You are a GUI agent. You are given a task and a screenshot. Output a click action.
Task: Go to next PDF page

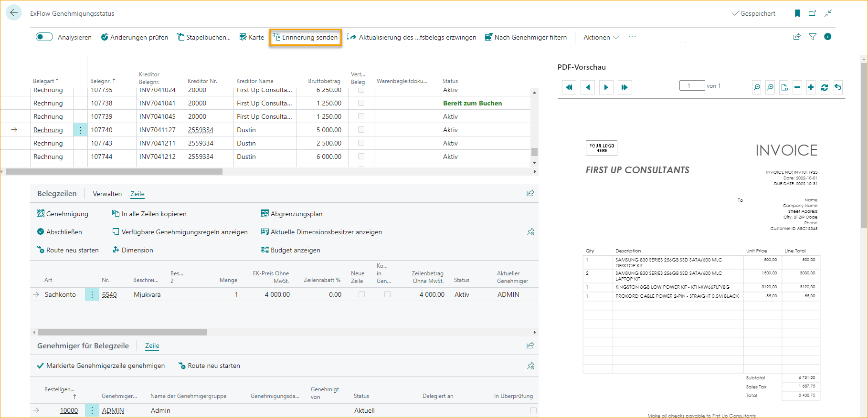606,87
